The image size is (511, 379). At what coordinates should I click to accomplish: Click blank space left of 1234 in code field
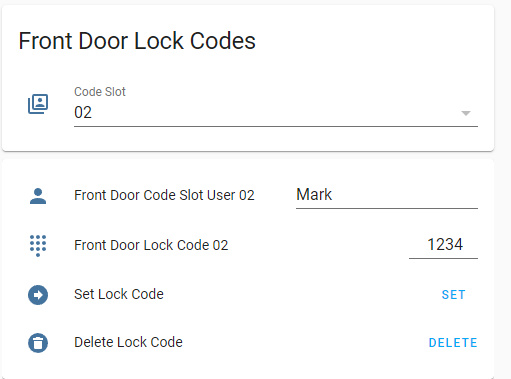click(x=418, y=245)
